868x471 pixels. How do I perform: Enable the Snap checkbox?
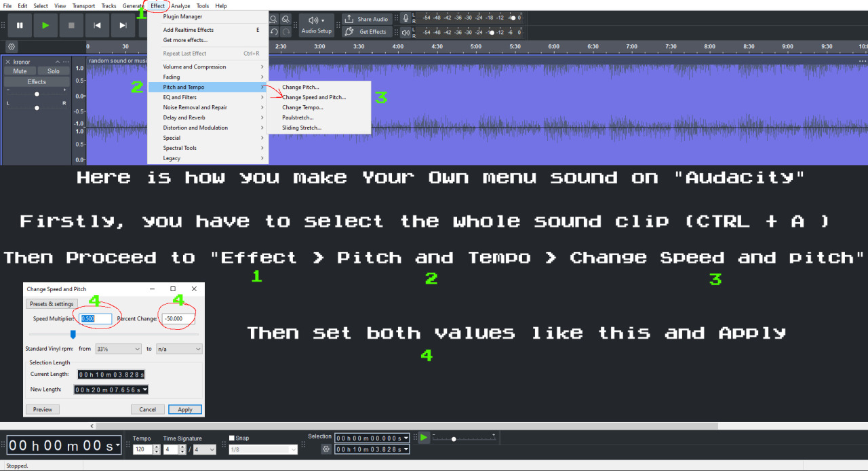233,438
